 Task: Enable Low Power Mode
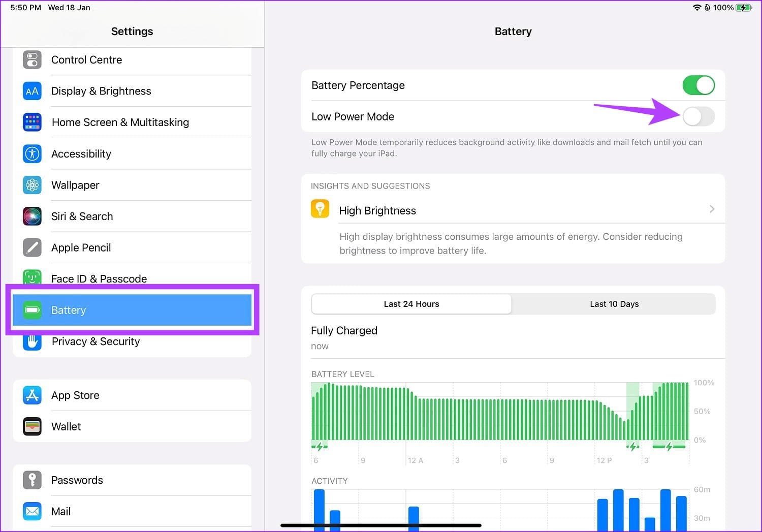[698, 117]
